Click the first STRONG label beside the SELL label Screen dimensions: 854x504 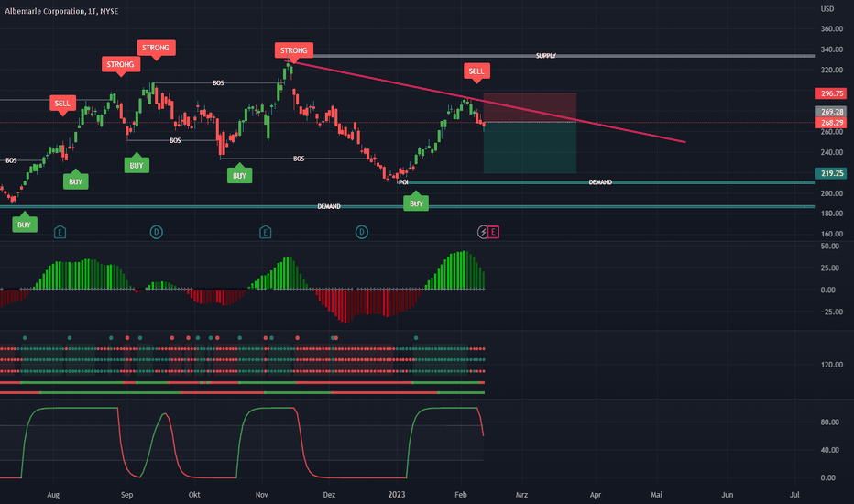[120, 65]
